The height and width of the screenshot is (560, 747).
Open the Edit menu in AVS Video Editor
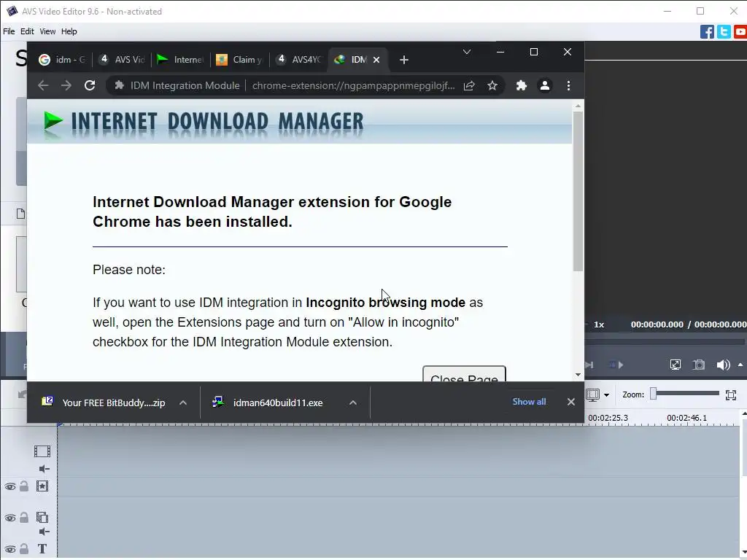pos(27,31)
